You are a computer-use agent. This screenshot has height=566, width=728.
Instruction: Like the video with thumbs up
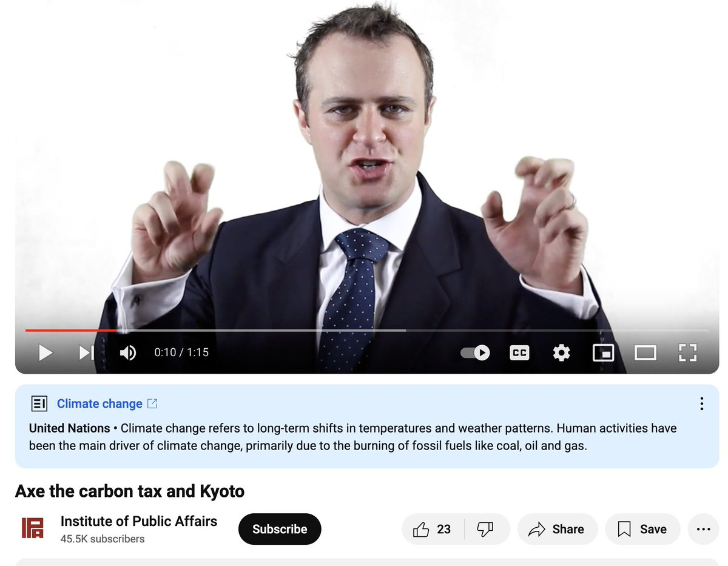click(x=433, y=529)
